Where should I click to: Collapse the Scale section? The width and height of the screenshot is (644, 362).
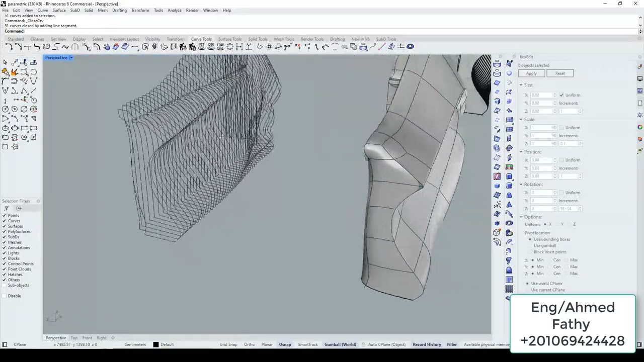[521, 120]
